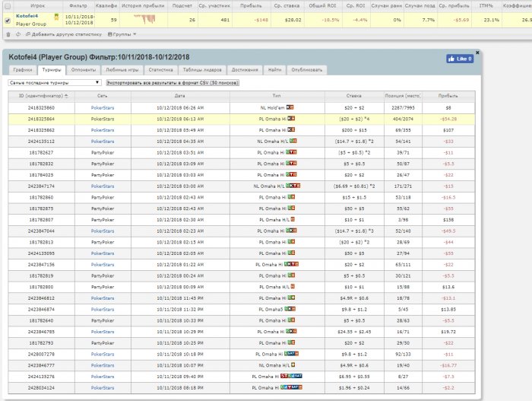This screenshot has width=532, height=401.
Task: Click the green plus icon to add statistics
Action: [x=28, y=35]
